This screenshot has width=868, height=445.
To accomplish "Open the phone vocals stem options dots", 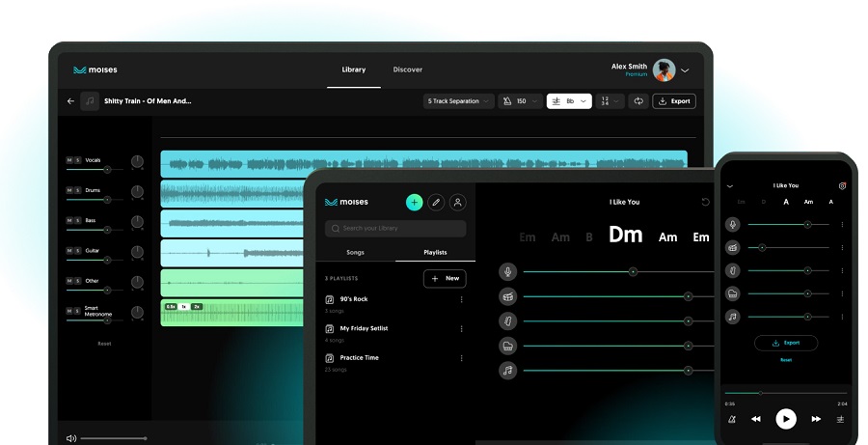I will tap(842, 225).
